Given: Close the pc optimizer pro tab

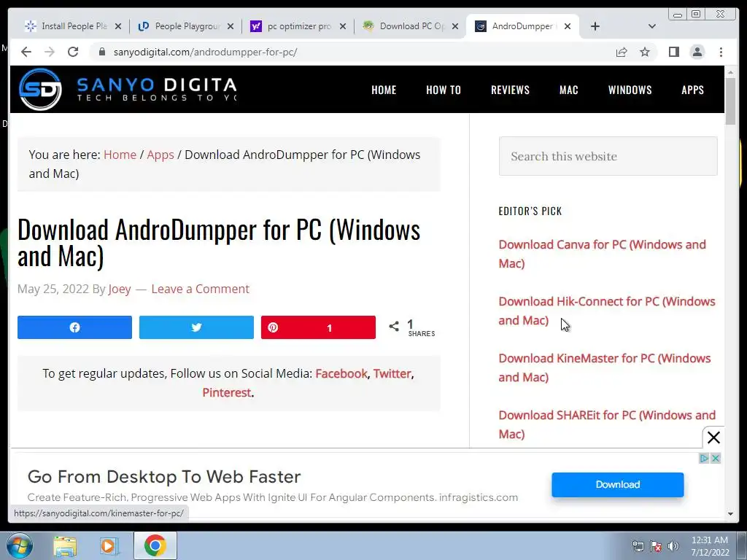Looking at the screenshot, I should 343,26.
